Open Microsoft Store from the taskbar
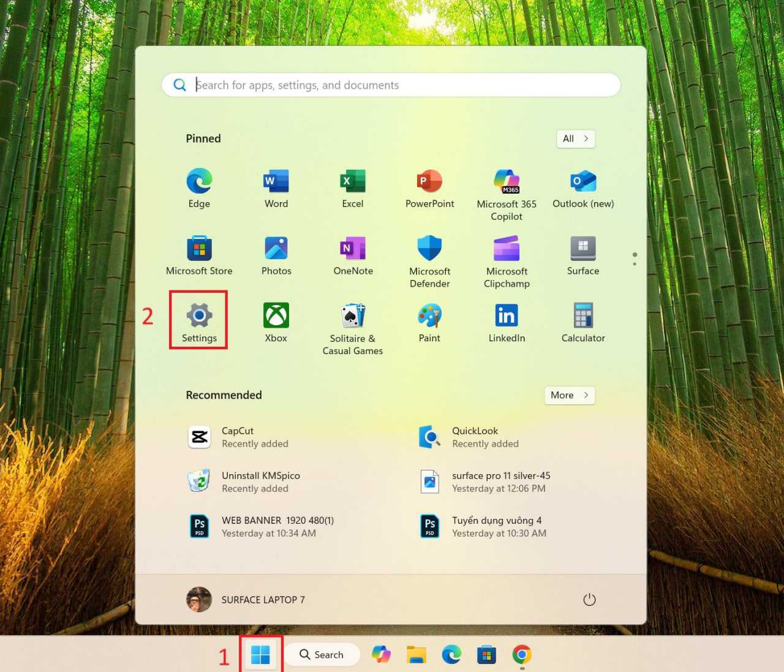 click(486, 655)
